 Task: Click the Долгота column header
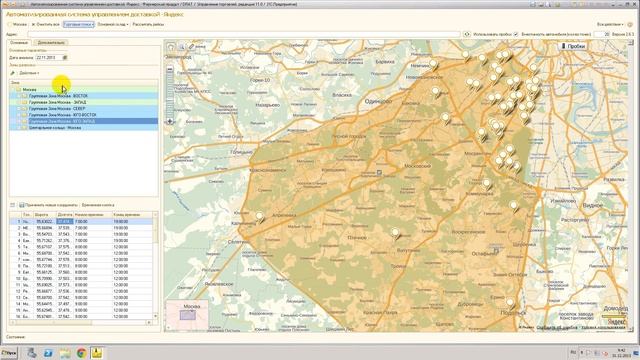[65, 215]
